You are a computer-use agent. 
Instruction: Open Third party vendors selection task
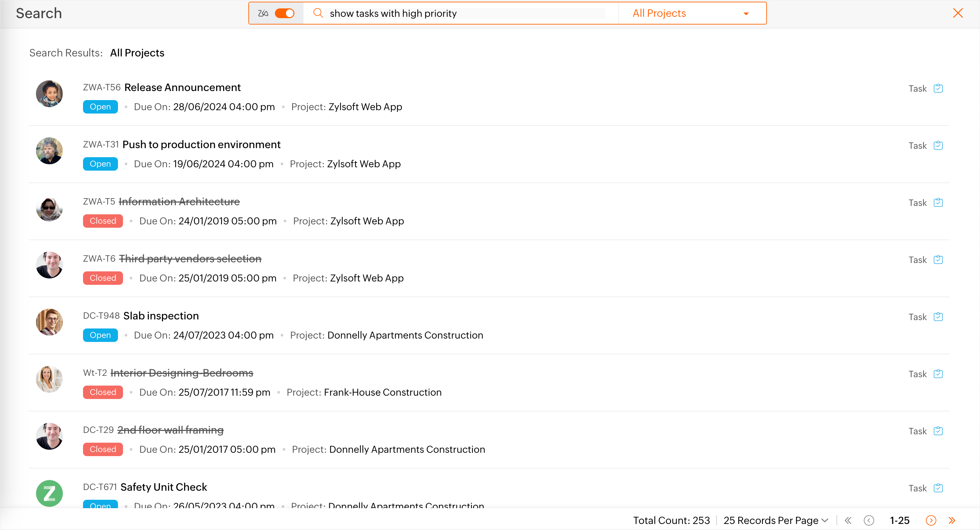(190, 259)
